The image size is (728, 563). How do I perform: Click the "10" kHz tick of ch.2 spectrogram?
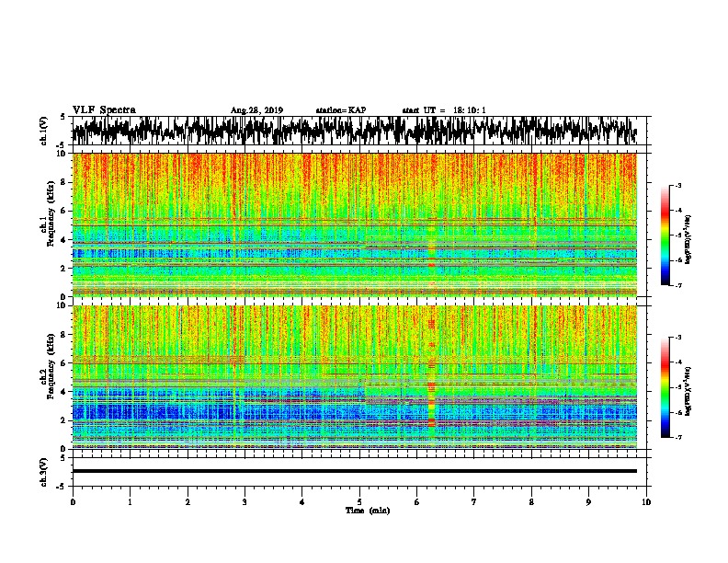[x=62, y=305]
